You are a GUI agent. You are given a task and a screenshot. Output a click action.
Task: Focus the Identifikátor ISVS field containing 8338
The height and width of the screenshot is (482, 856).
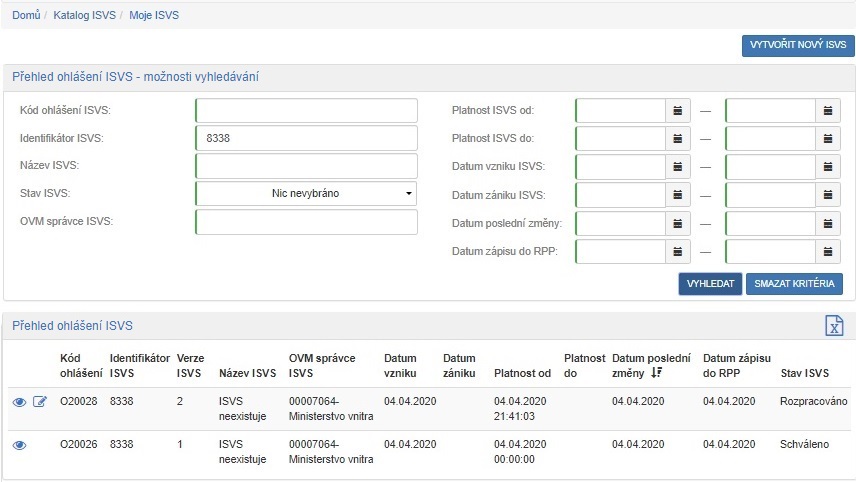[x=306, y=138]
